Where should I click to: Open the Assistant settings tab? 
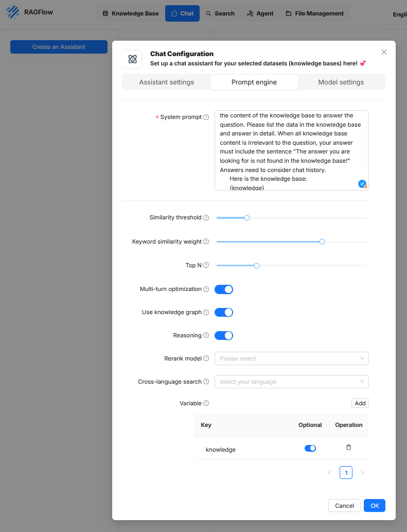pos(166,82)
